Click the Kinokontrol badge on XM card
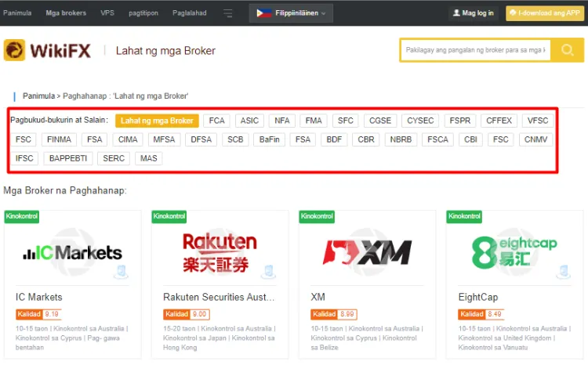Viewport: 588px width, 365px height. click(317, 216)
